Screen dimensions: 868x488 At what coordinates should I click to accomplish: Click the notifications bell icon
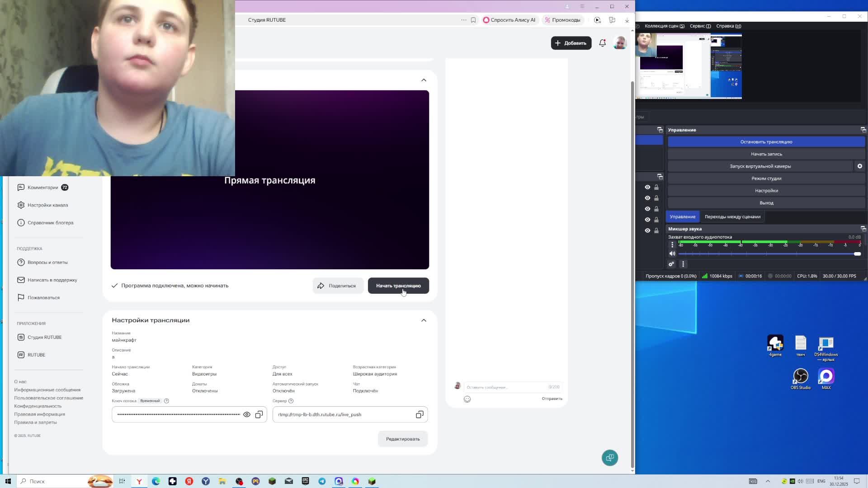(x=602, y=43)
